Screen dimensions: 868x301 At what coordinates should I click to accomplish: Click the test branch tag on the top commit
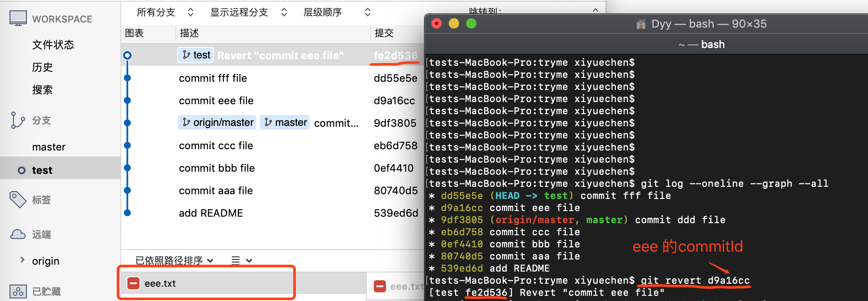tap(196, 55)
